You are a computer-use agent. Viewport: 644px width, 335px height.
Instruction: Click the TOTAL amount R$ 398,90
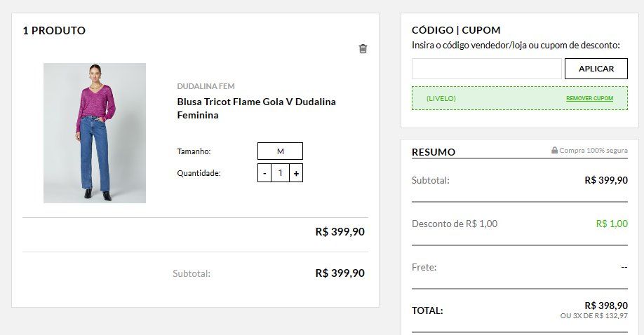pos(606,306)
